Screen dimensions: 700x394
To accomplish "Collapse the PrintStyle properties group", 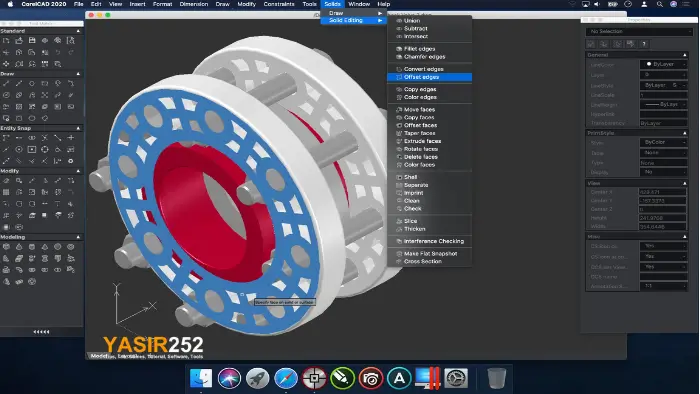I will coord(684,133).
